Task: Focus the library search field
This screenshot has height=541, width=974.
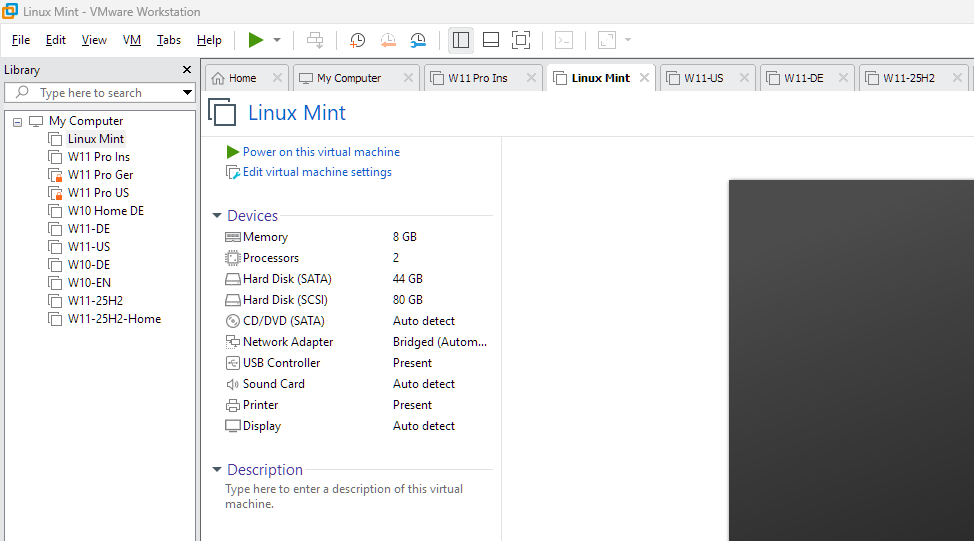Action: click(99, 93)
